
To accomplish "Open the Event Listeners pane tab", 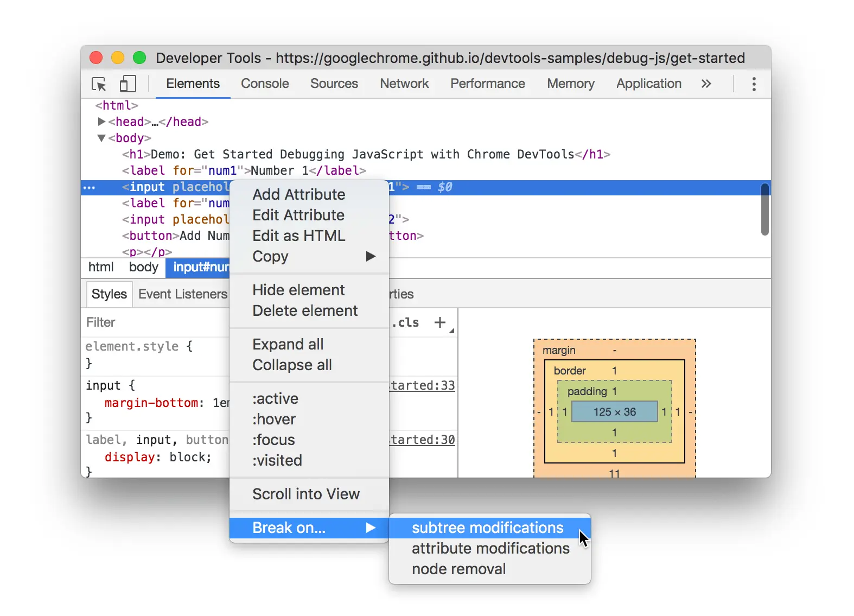I will click(x=183, y=294).
